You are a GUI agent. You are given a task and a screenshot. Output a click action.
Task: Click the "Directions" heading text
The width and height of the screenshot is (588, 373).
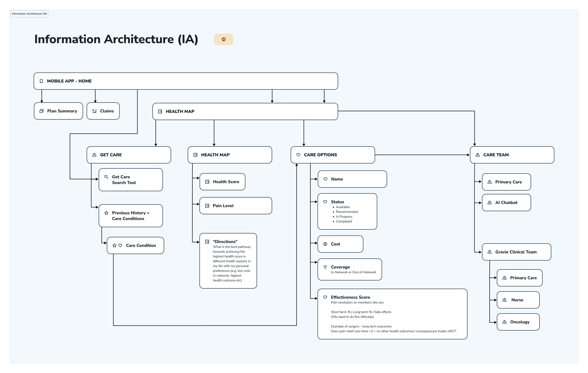click(225, 242)
